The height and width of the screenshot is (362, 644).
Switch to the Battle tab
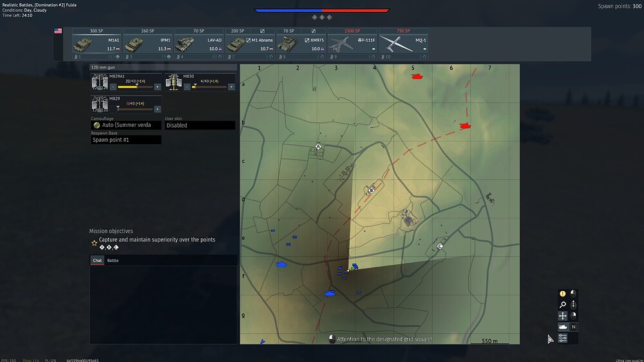click(x=113, y=260)
